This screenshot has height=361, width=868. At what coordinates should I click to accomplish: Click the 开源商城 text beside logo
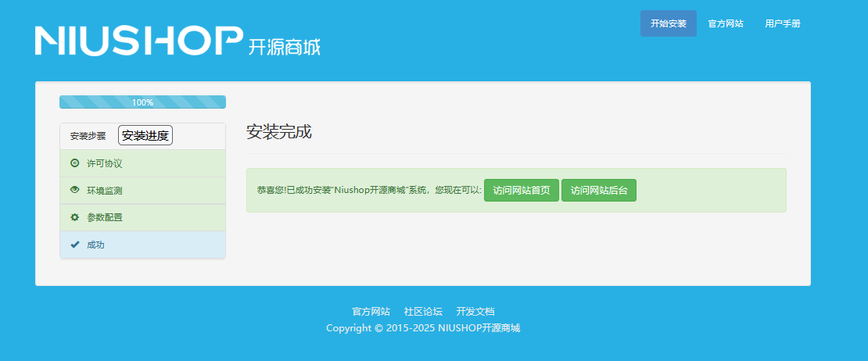tap(285, 47)
